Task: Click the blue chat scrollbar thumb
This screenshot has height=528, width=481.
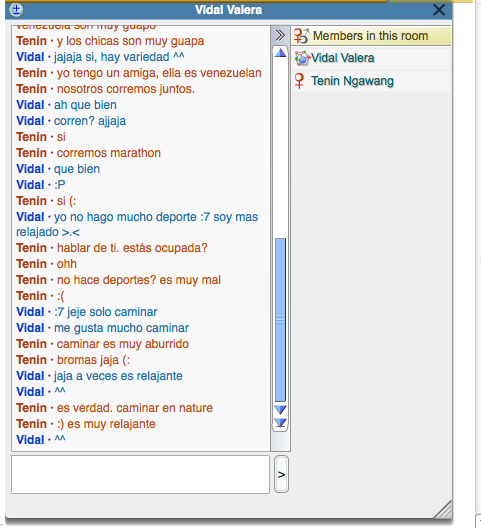Action: [x=280, y=320]
